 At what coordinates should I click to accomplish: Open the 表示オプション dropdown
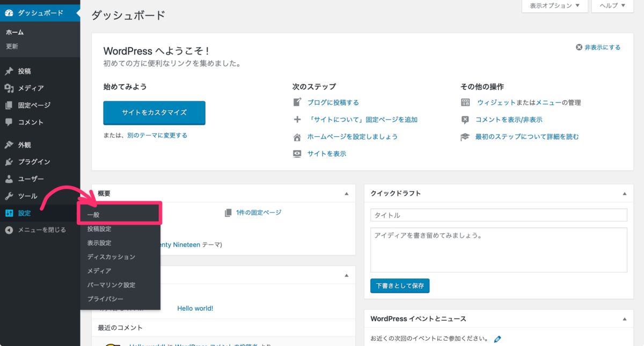point(554,6)
